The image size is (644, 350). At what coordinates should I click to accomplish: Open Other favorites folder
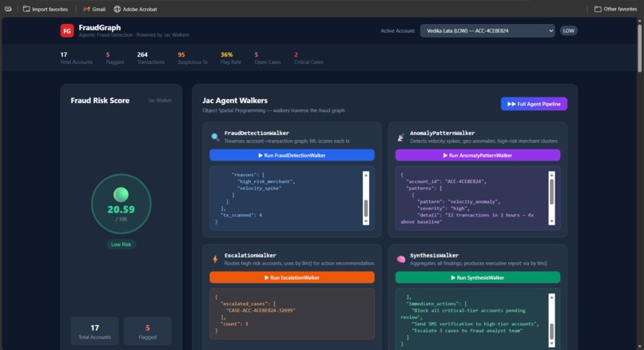[616, 9]
